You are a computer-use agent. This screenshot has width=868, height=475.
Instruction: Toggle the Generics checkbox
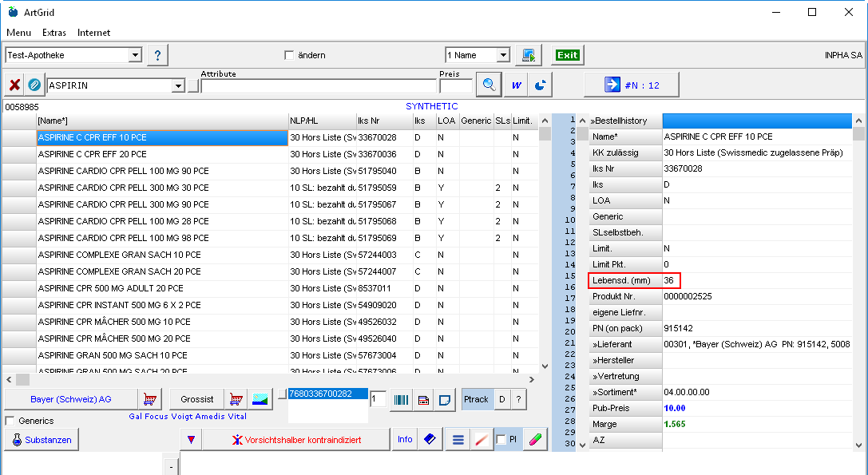point(10,421)
